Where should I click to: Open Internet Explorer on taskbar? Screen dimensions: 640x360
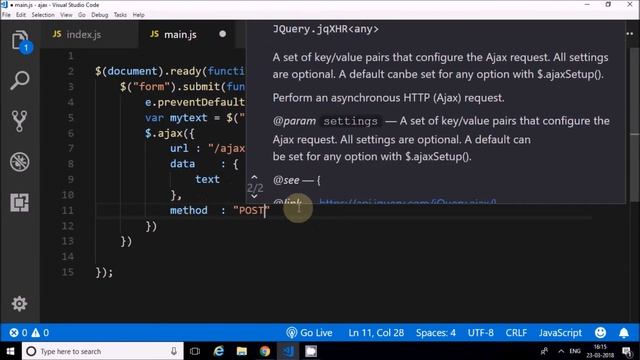point(219,351)
